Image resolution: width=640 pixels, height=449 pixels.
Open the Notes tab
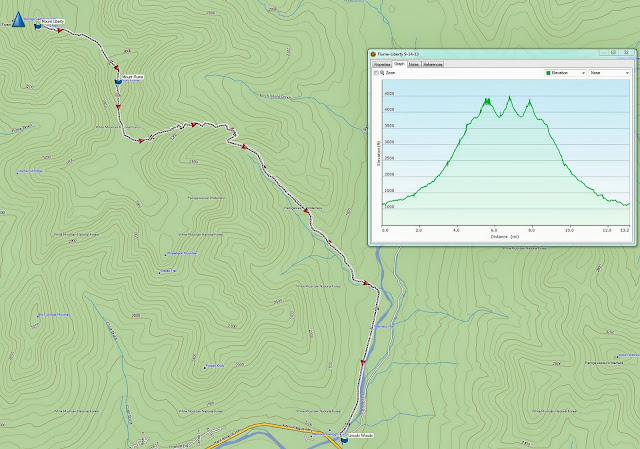(414, 64)
